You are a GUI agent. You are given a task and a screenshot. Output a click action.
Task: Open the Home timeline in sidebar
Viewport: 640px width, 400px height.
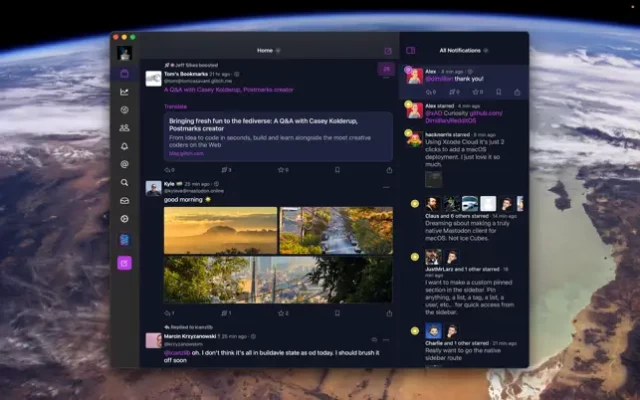click(124, 73)
